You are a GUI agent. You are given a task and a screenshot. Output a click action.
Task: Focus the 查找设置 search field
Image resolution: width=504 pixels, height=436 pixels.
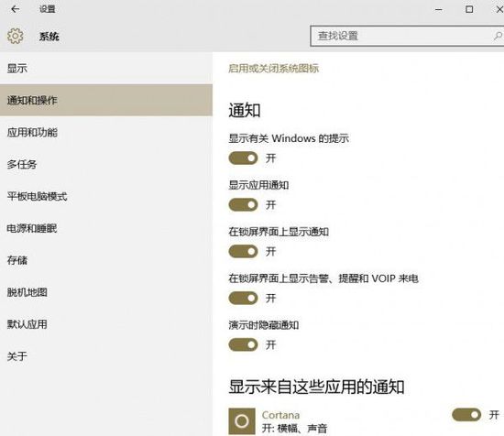point(407,36)
